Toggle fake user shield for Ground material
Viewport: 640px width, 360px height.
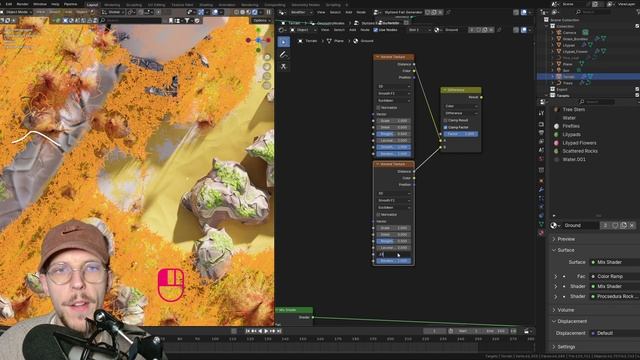pyautogui.click(x=615, y=225)
